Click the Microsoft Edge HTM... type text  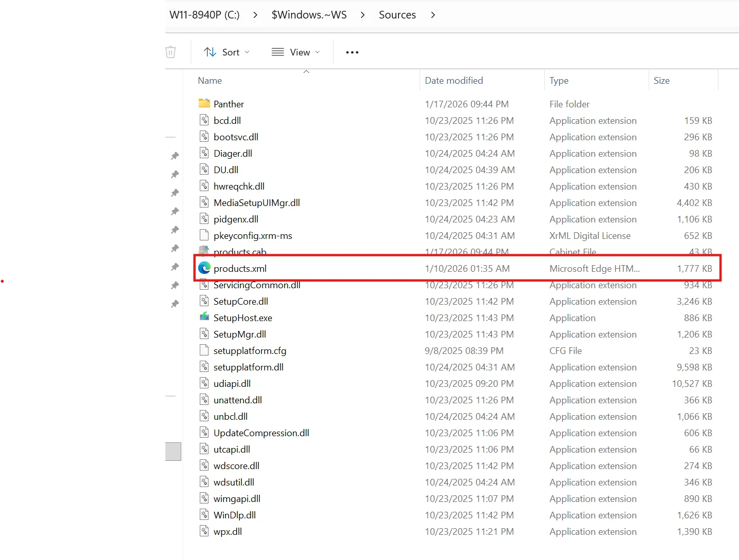tap(595, 269)
